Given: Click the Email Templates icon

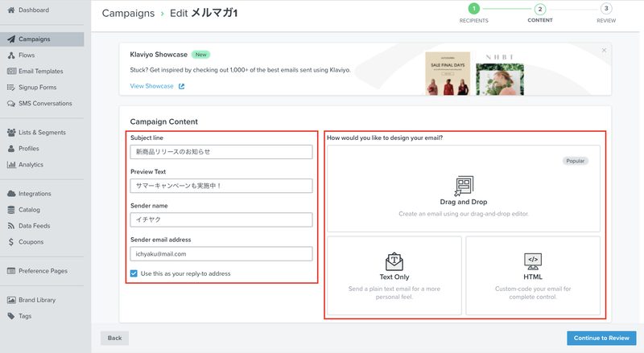Looking at the screenshot, I should [x=11, y=71].
